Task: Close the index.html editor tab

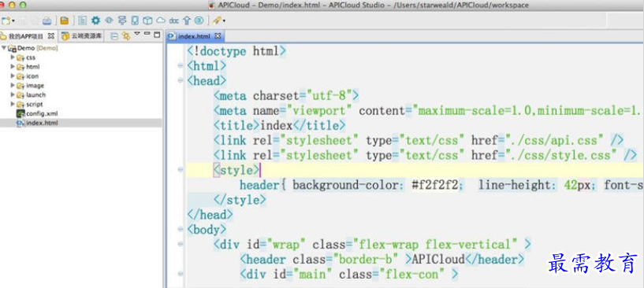Action: 218,36
